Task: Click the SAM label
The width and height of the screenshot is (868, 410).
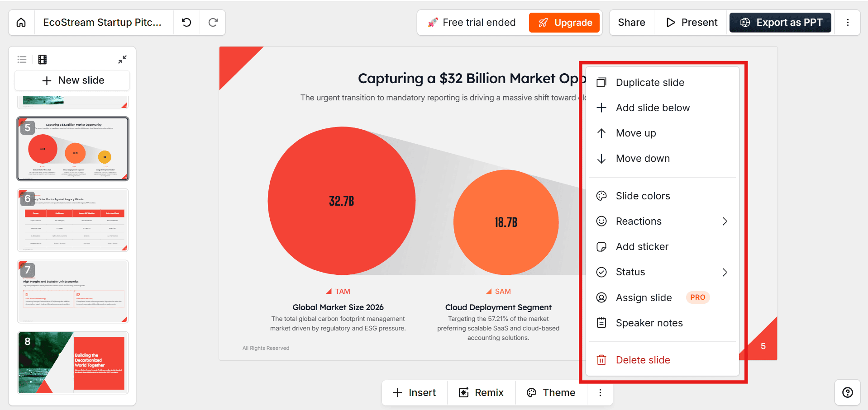Action: [503, 292]
